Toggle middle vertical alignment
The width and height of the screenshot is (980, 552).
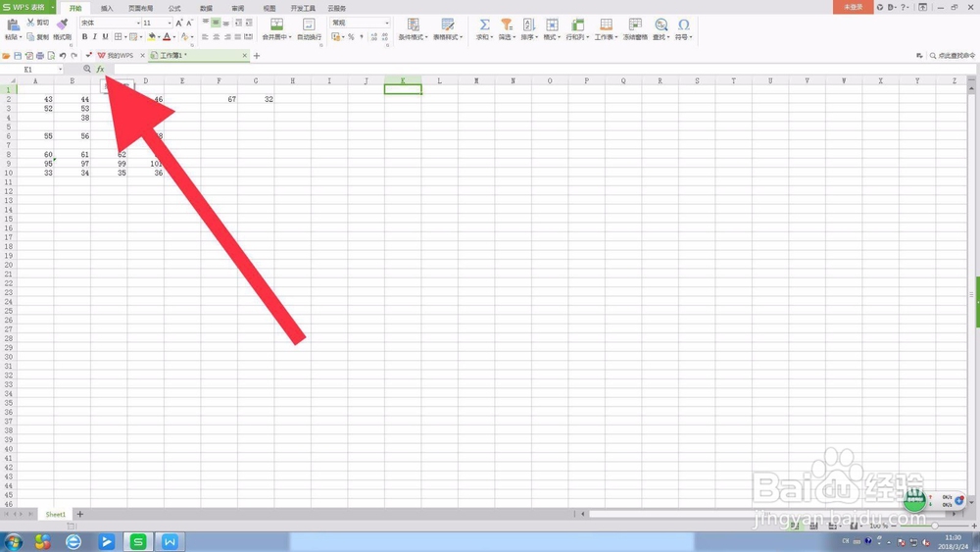[216, 23]
